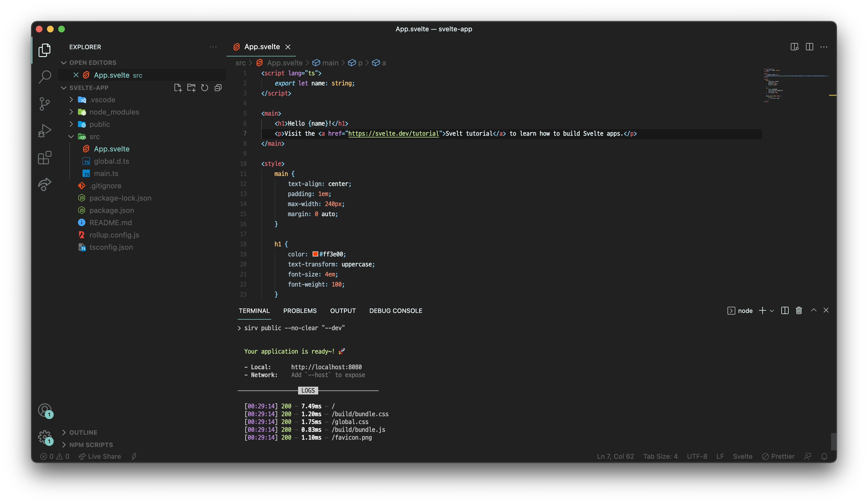Screen dimensions: 868x504
Task: Click the Split Editor Right icon
Action: 810,47
